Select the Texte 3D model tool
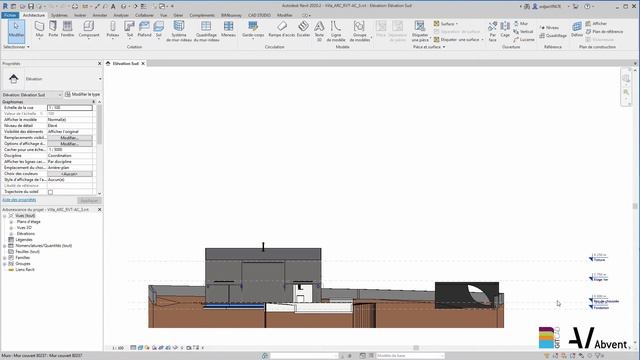Viewport: 640px width, 360px height. pyautogui.click(x=319, y=31)
